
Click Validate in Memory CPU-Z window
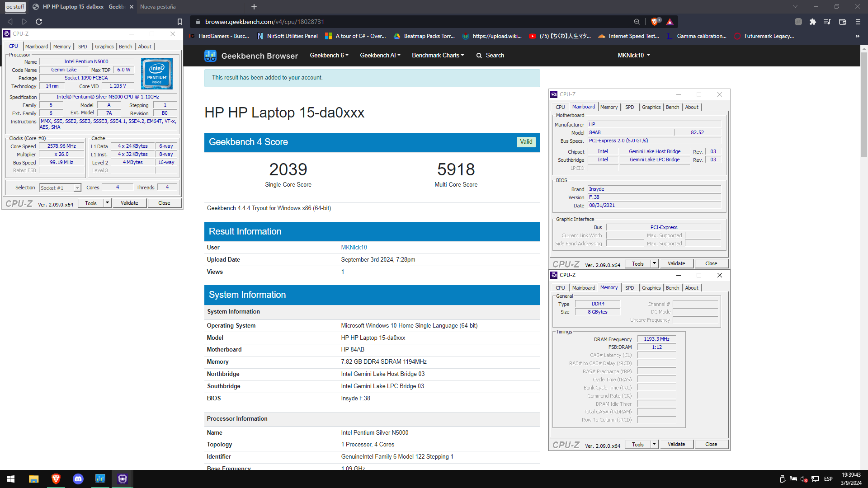[676, 444]
